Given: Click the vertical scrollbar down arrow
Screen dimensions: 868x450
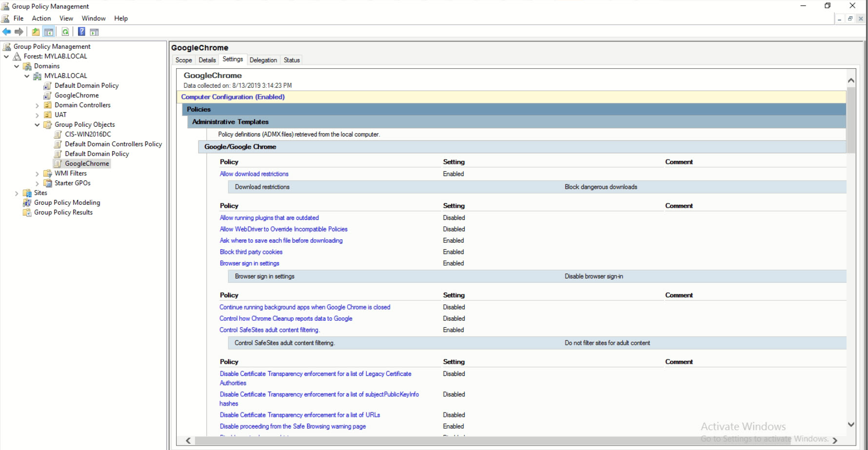Looking at the screenshot, I should point(851,425).
